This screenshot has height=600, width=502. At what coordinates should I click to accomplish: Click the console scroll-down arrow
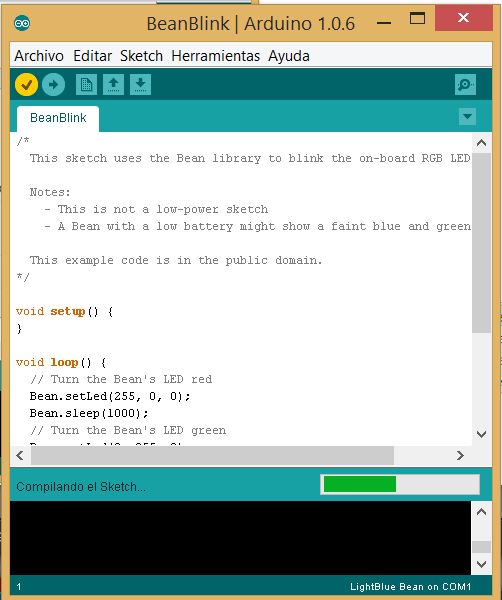[481, 564]
